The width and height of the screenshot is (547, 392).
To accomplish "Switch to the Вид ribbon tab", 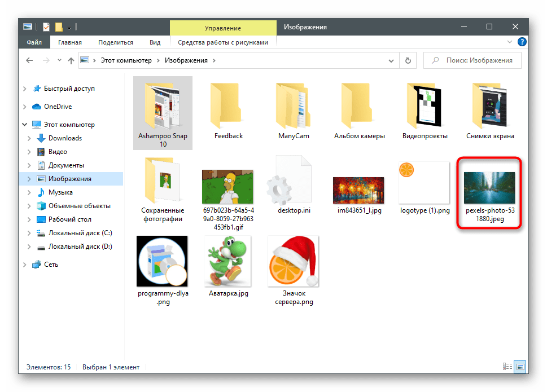I will coord(155,42).
